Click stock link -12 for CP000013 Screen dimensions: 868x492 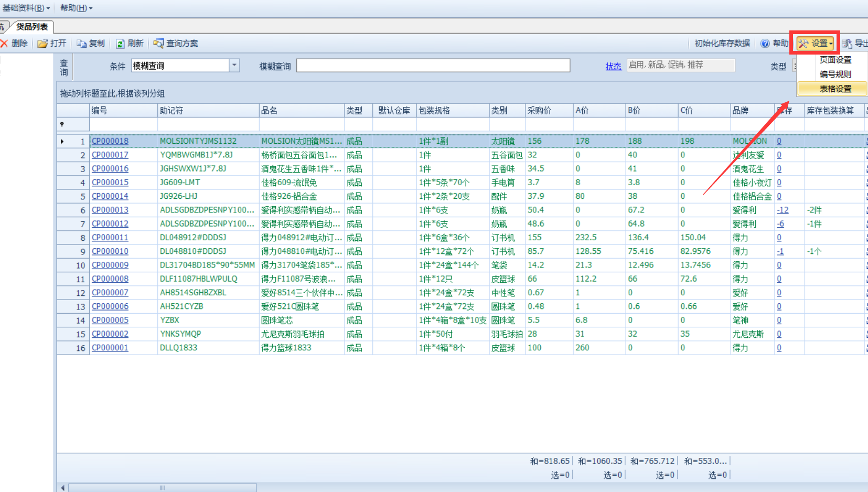click(783, 210)
